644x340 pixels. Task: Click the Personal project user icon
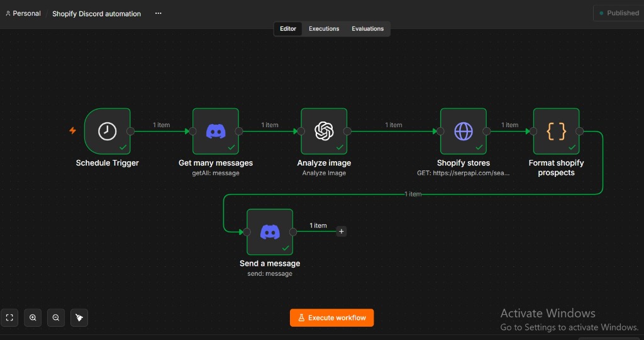[x=8, y=14]
